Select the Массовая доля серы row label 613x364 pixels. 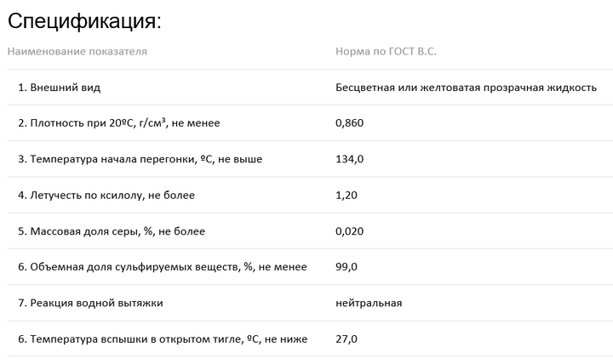[x=112, y=231]
